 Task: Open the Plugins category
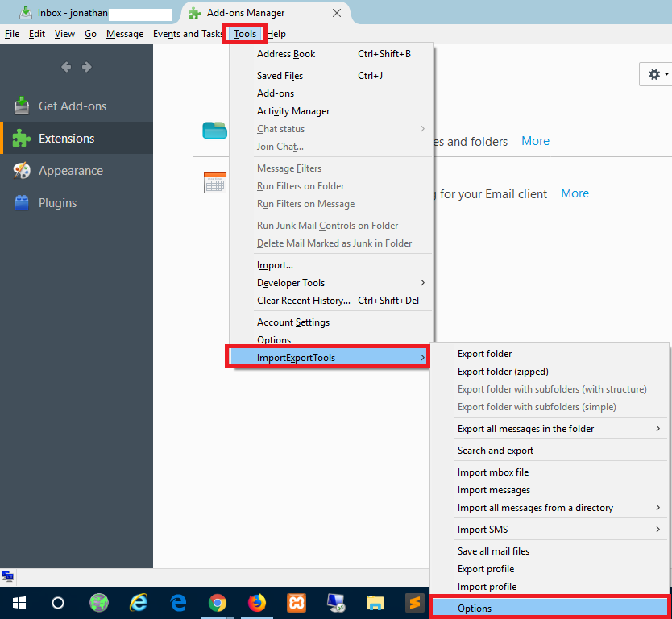pyautogui.click(x=77, y=203)
